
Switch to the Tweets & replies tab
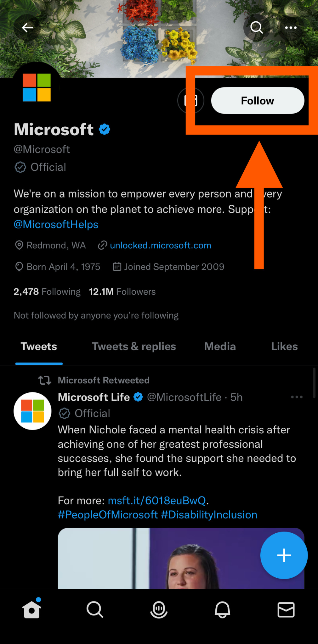coord(133,346)
